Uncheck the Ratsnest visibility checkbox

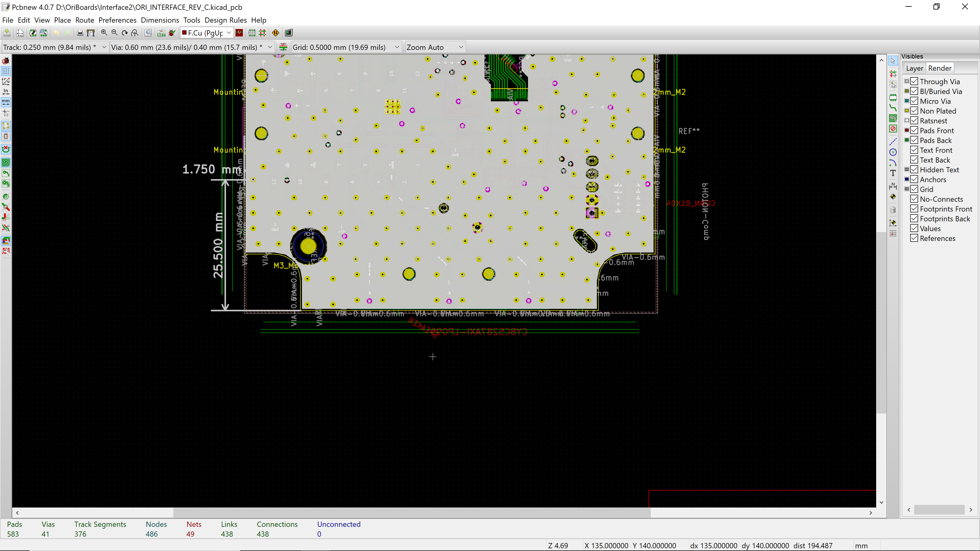(914, 121)
